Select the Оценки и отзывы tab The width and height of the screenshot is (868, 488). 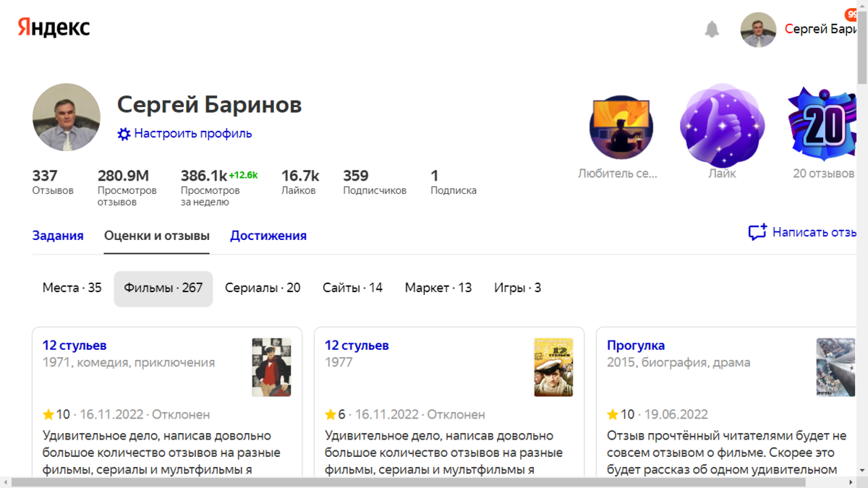point(157,236)
